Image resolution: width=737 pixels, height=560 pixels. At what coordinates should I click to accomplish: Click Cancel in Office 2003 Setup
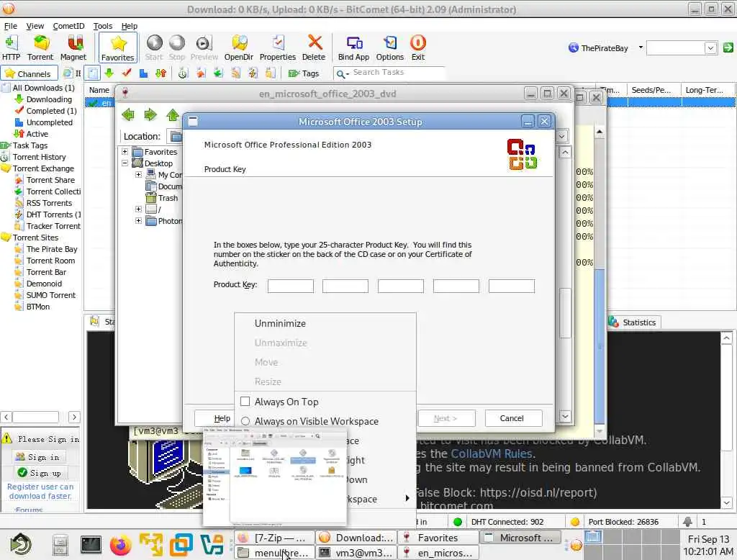click(x=512, y=418)
